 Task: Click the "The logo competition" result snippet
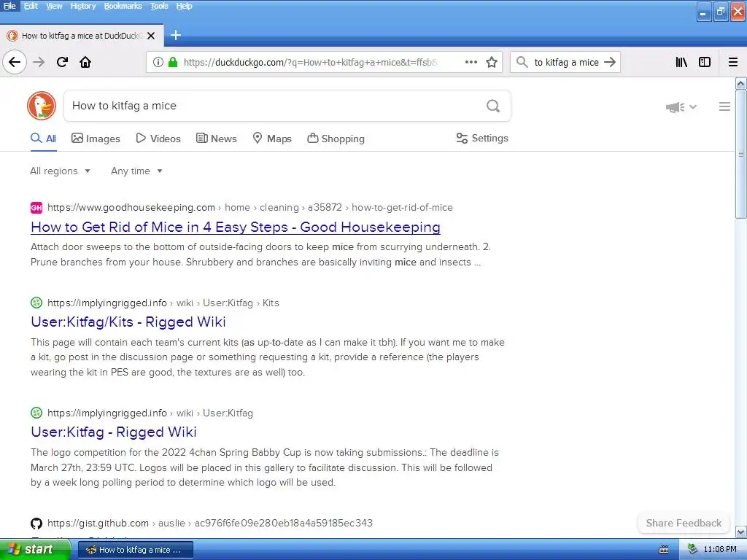(265, 467)
